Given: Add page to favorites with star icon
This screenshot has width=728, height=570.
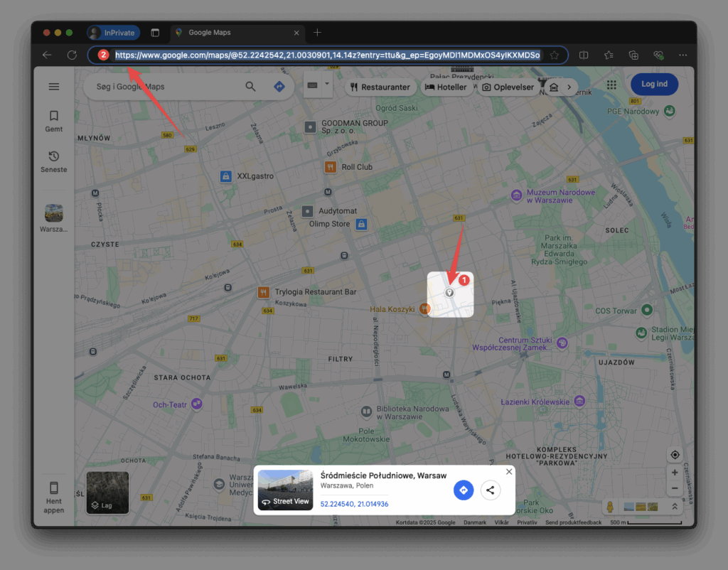Looking at the screenshot, I should 555,55.
